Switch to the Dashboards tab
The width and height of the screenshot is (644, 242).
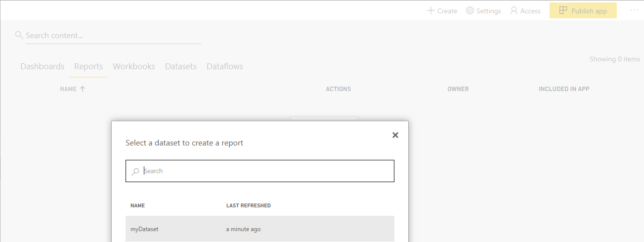[x=43, y=66]
